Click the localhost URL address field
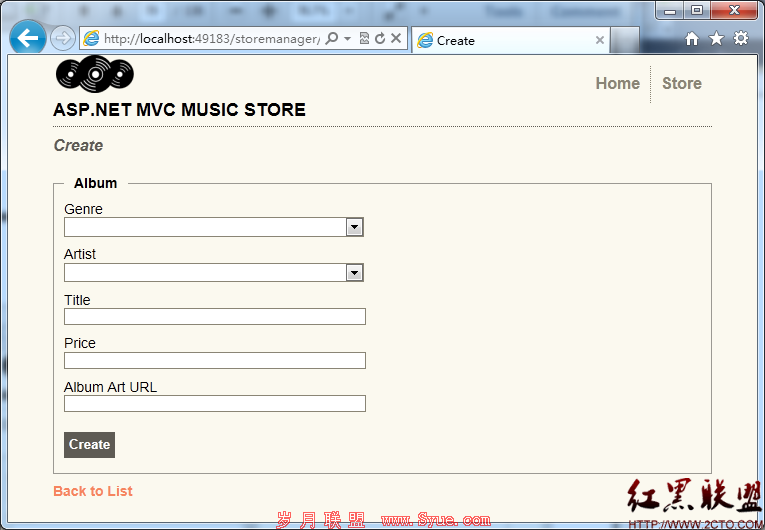765x530 pixels. pyautogui.click(x=212, y=39)
